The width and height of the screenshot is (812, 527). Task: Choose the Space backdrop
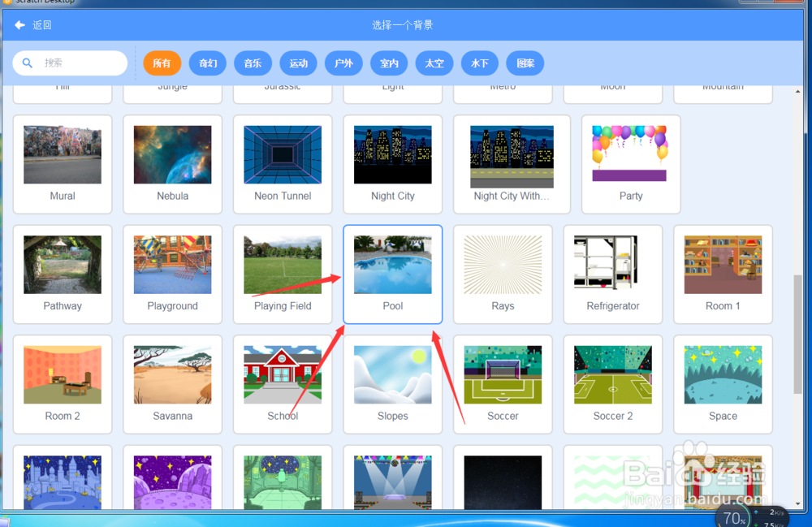(x=723, y=384)
